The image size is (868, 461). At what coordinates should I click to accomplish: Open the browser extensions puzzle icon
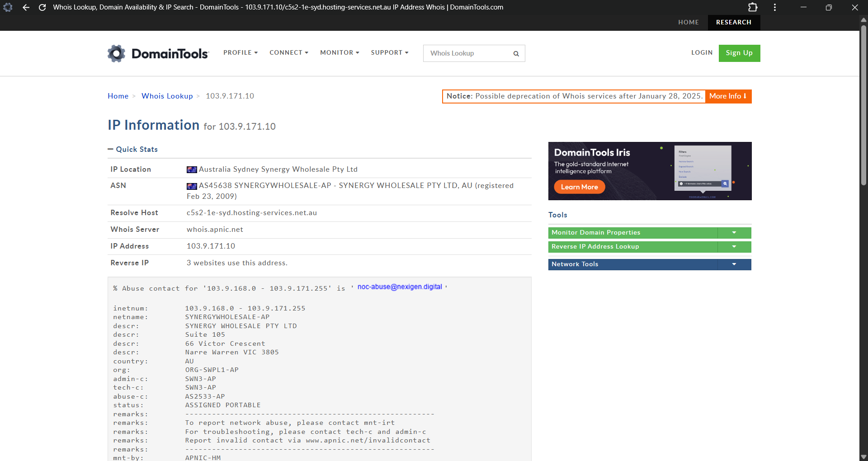tap(753, 7)
